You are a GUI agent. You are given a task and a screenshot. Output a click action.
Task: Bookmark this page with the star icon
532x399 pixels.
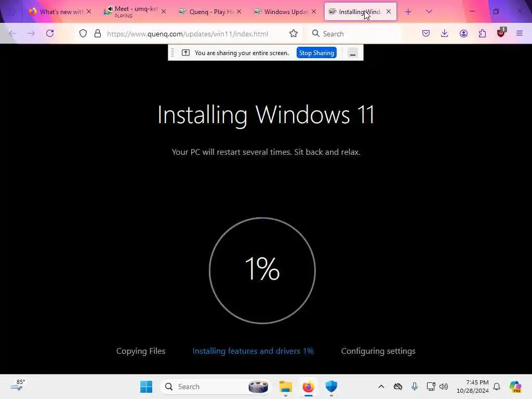(x=294, y=33)
